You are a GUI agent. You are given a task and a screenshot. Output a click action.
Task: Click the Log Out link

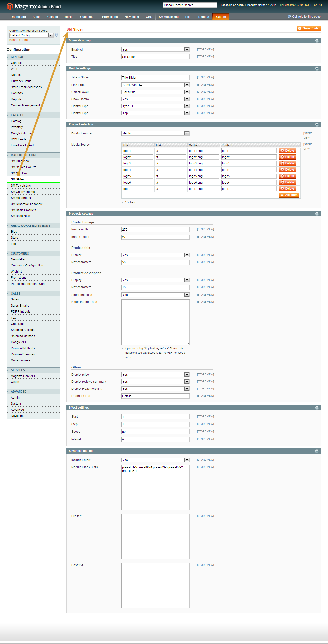(x=317, y=5)
